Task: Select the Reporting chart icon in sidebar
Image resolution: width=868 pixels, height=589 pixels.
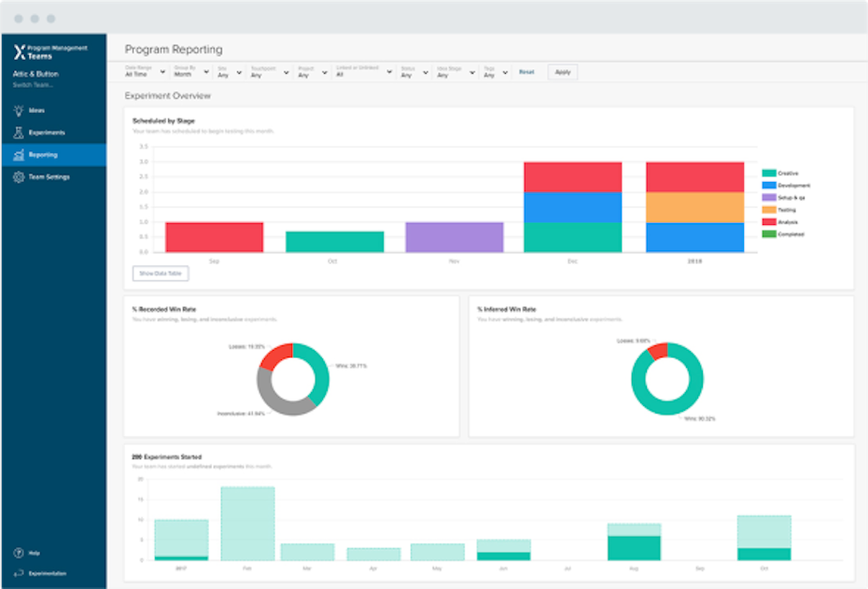Action: [18, 155]
